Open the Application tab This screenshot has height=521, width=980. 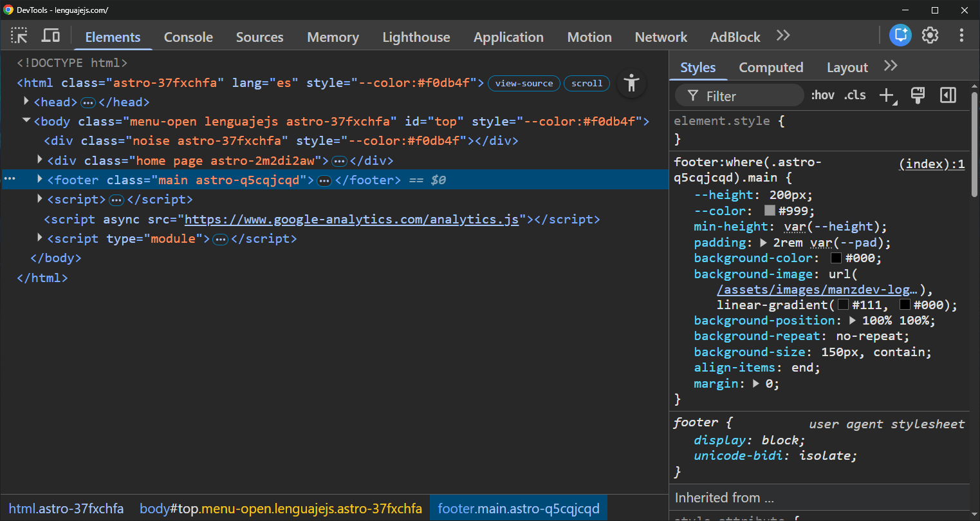(x=508, y=37)
